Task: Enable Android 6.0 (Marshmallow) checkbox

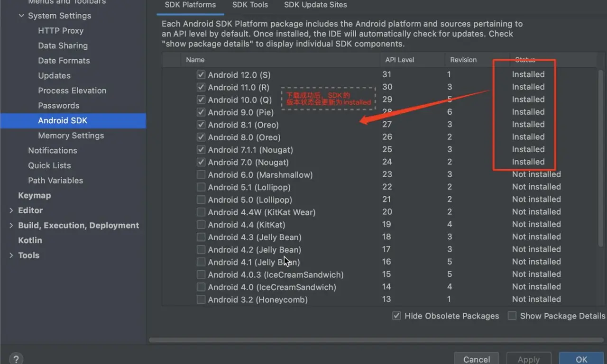Action: click(x=201, y=175)
